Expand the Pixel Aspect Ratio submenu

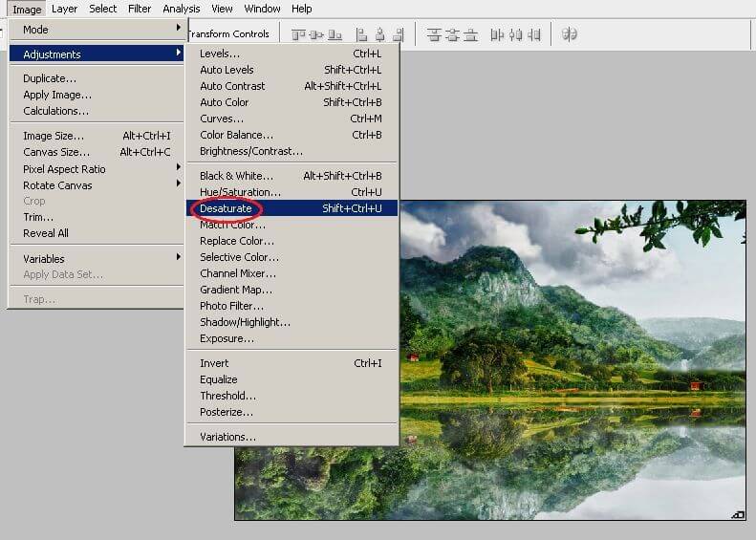pyautogui.click(x=97, y=169)
